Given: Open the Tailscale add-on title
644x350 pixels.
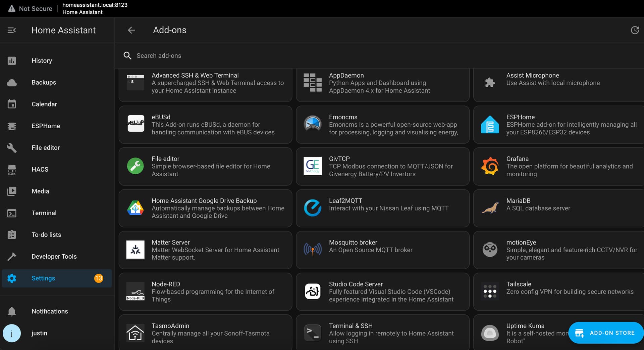Looking at the screenshot, I should pyautogui.click(x=519, y=284).
